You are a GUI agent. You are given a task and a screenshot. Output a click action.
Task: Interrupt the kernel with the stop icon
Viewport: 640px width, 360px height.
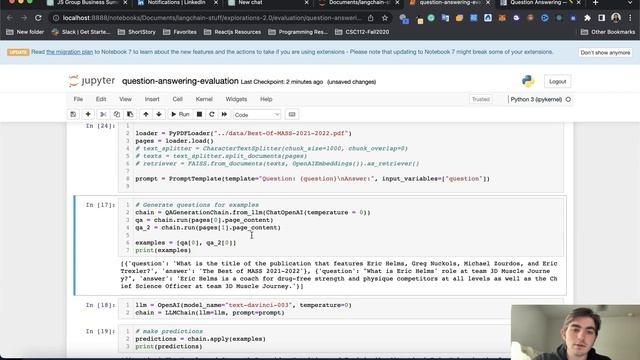(x=199, y=115)
